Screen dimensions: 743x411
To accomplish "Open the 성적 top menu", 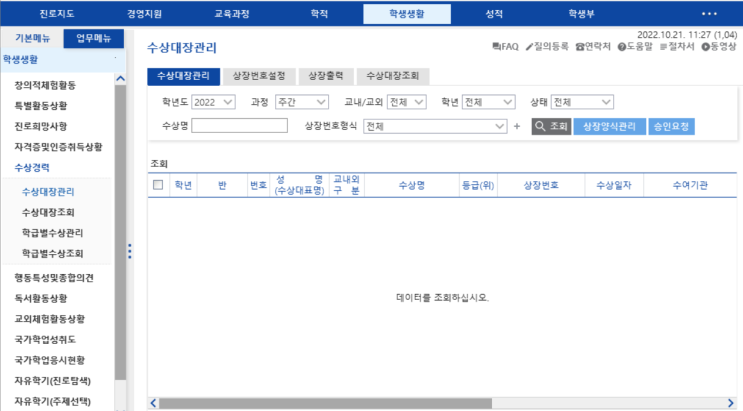I will (494, 14).
